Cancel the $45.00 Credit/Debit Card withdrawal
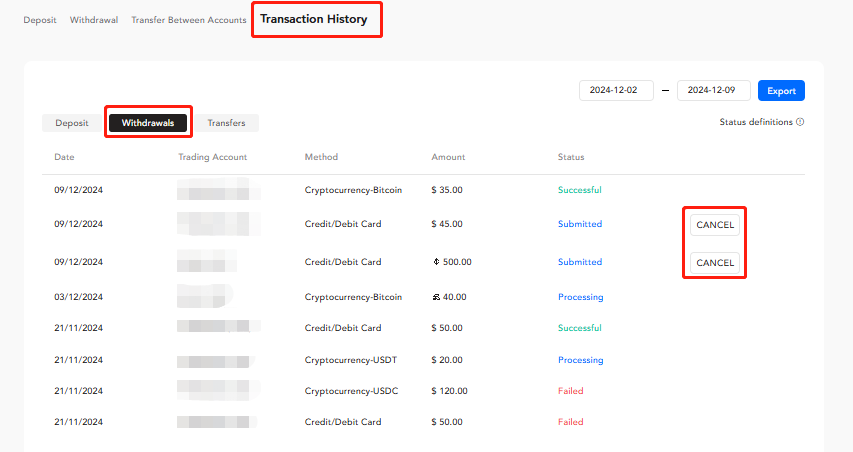Image resolution: width=853 pixels, height=452 pixels. coord(715,225)
